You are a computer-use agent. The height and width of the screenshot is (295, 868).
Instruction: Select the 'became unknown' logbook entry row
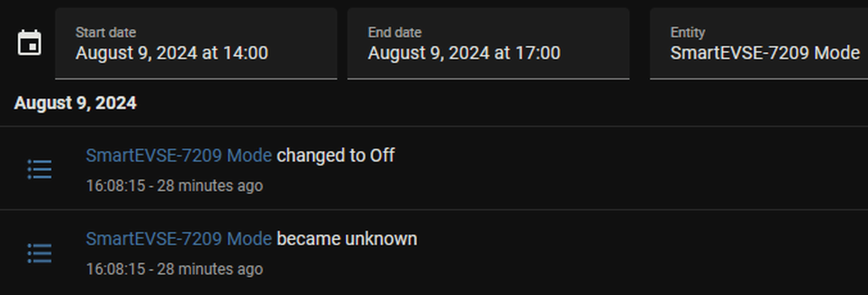pos(434,253)
